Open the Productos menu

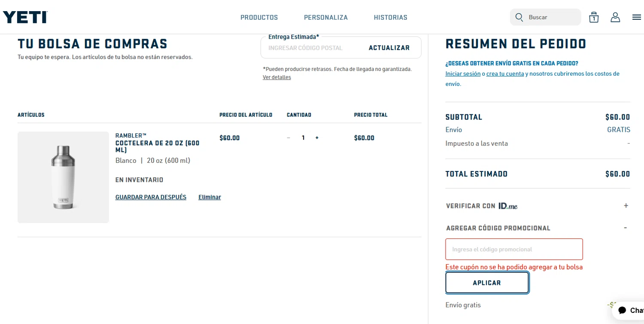[x=259, y=18]
